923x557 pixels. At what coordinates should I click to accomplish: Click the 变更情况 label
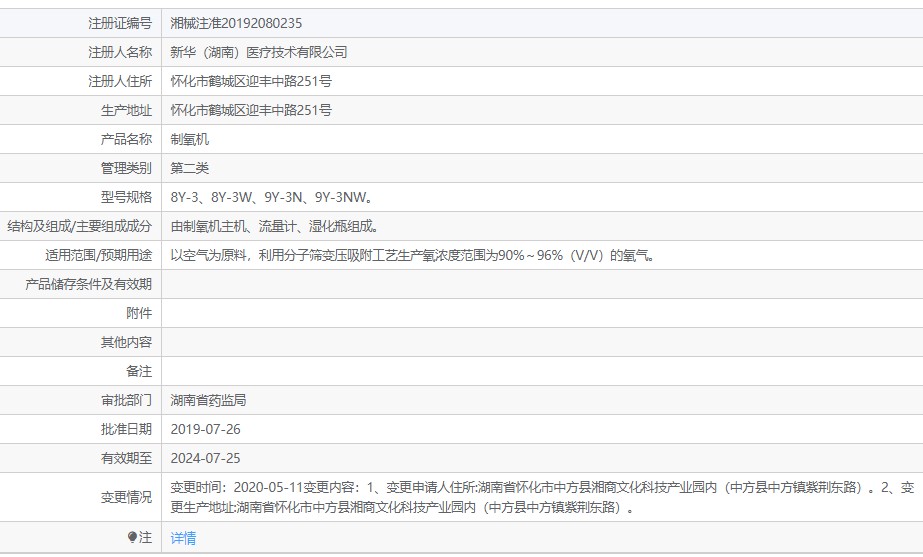[127, 498]
